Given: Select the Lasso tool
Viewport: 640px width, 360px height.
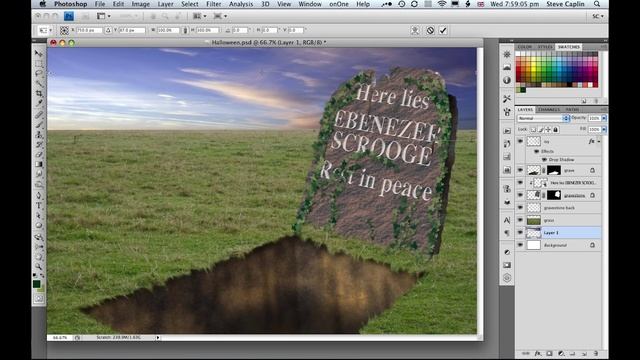Looking at the screenshot, I should 39,73.
